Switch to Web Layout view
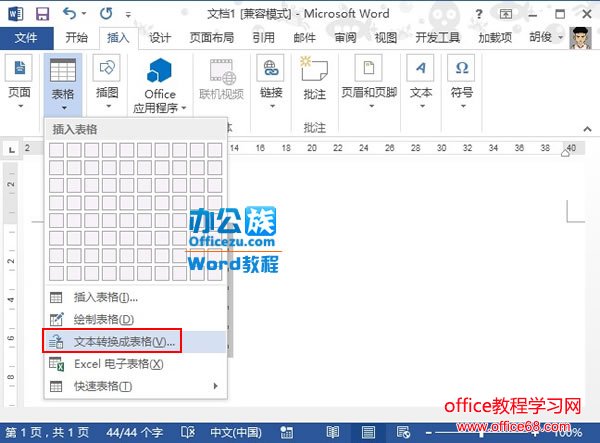Image resolution: width=600 pixels, height=443 pixels. [x=403, y=433]
